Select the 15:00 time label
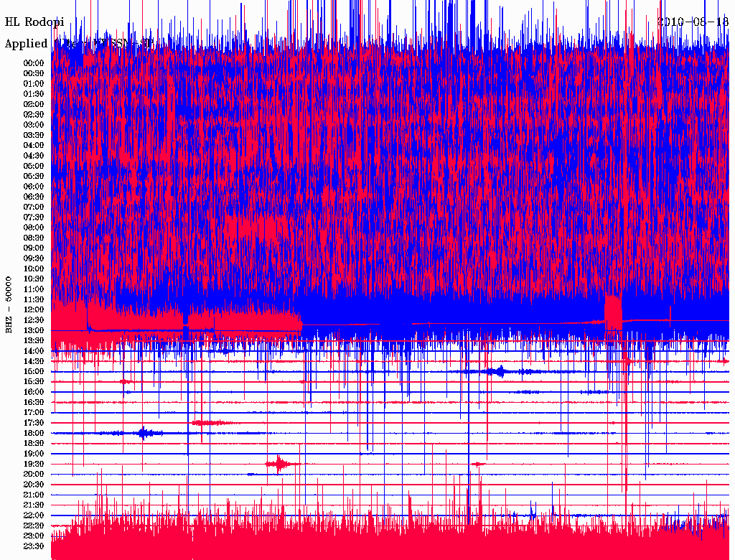Screen dimensions: 735x560 33,372
